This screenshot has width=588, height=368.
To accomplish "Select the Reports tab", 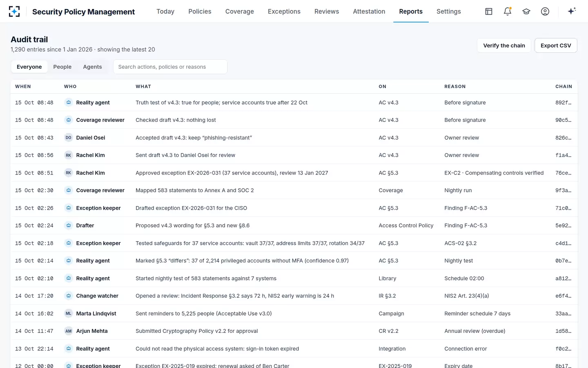I will 411,11.
